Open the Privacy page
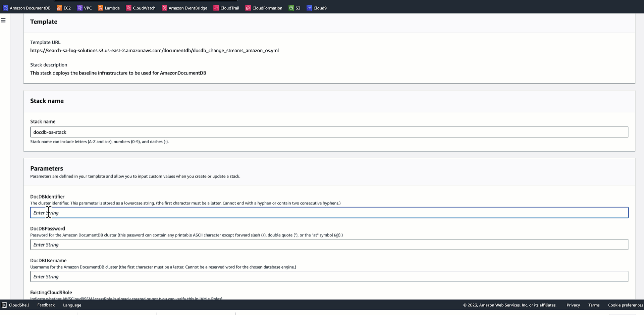Viewport: 644px width, 315px height. 573,305
